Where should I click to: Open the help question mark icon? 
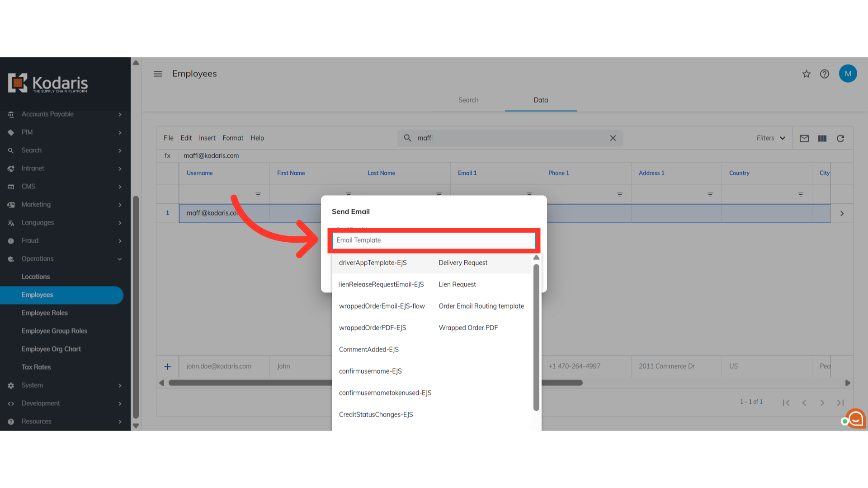824,74
